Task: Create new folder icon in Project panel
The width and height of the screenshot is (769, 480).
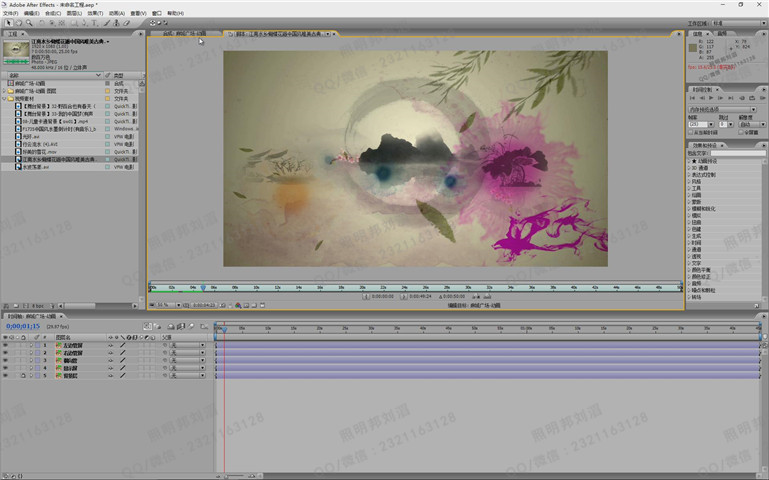Action: pos(16,305)
